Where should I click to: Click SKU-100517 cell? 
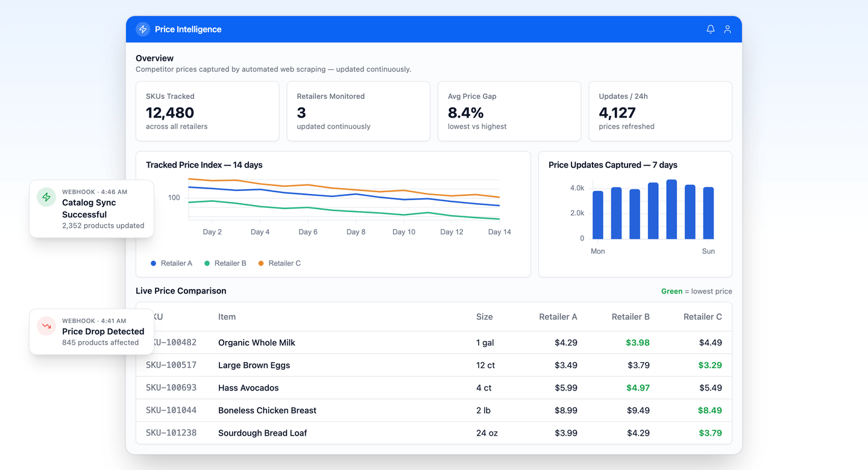[171, 365]
